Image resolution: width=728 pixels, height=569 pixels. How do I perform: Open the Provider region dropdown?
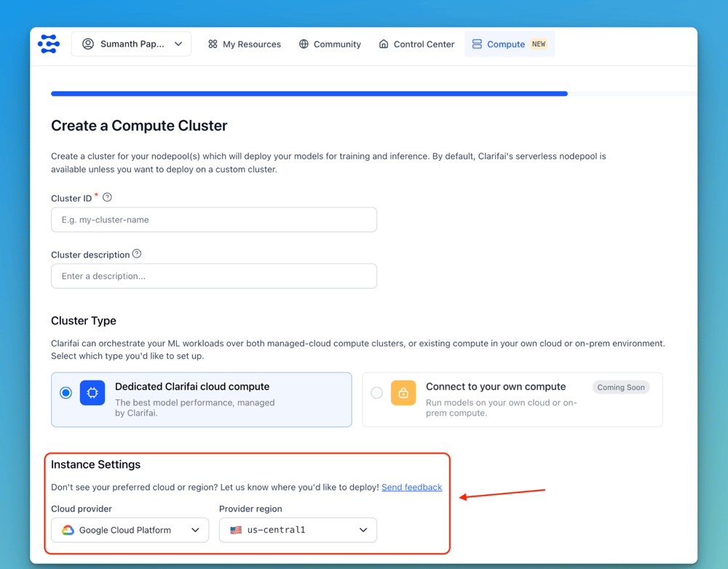[x=298, y=530]
